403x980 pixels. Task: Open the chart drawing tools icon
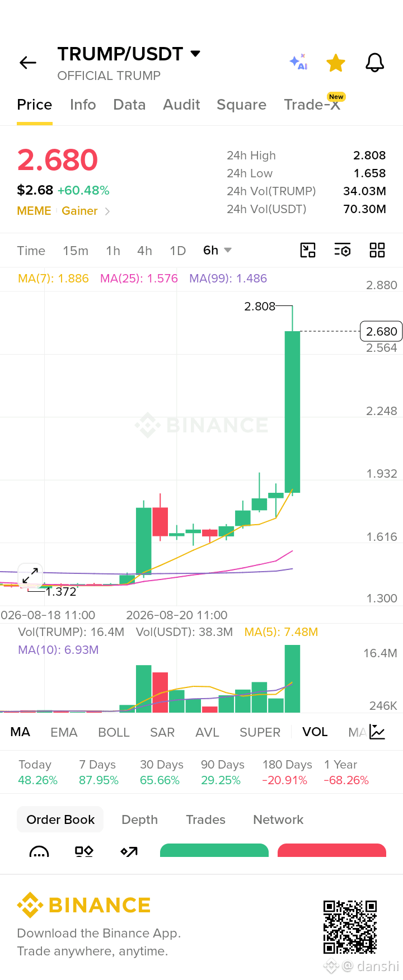308,250
